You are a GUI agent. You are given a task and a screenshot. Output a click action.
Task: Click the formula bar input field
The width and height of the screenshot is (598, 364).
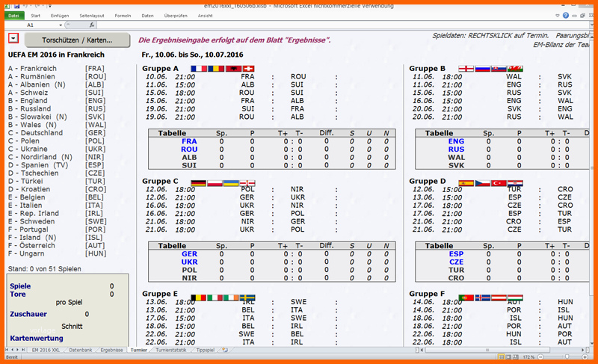tap(336, 25)
